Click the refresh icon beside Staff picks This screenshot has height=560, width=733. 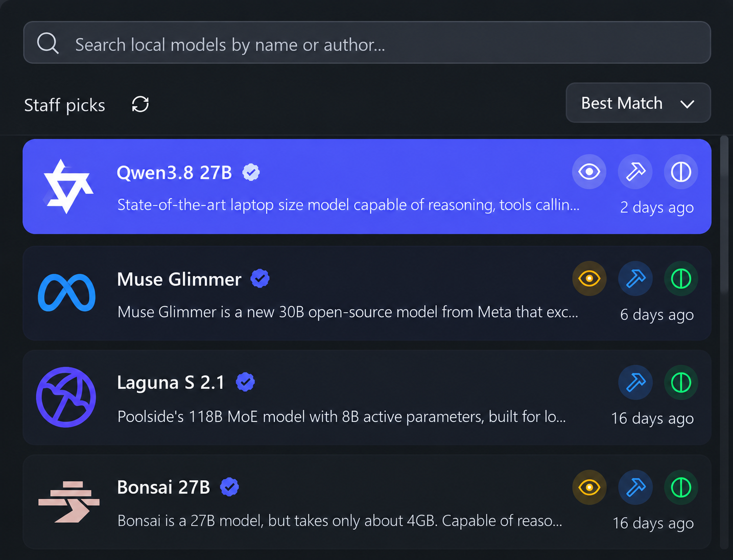coord(140,104)
